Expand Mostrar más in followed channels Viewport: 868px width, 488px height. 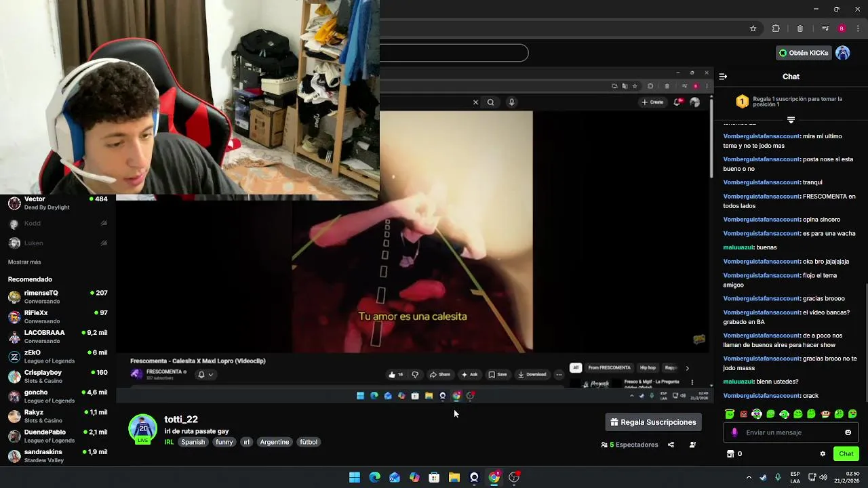[24, 262]
